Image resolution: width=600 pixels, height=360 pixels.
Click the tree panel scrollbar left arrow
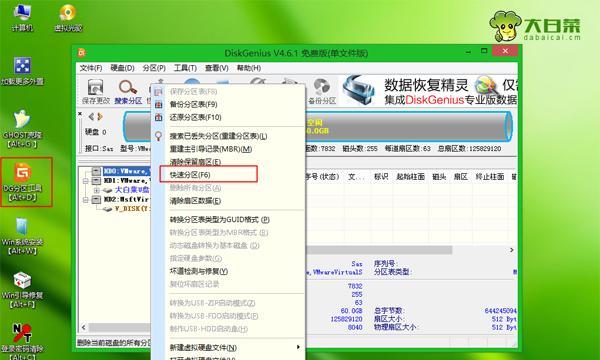84,327
